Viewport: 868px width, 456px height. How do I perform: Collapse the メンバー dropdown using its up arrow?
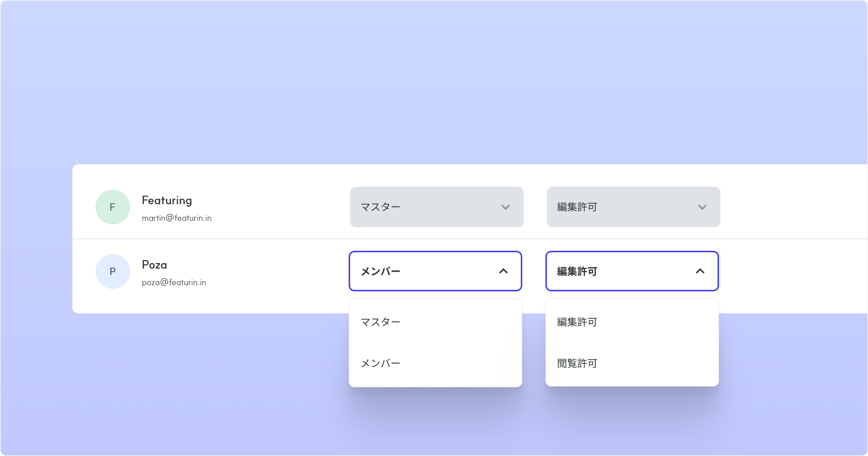pos(503,271)
